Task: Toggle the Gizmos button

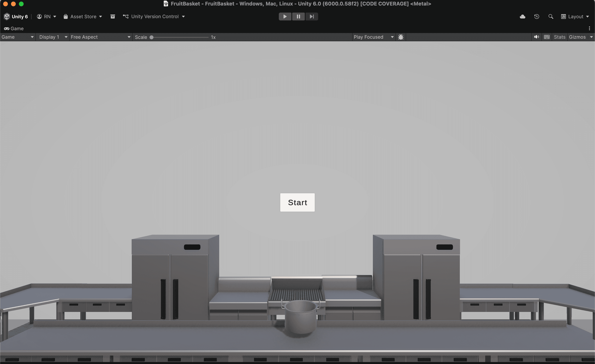Action: (x=577, y=37)
